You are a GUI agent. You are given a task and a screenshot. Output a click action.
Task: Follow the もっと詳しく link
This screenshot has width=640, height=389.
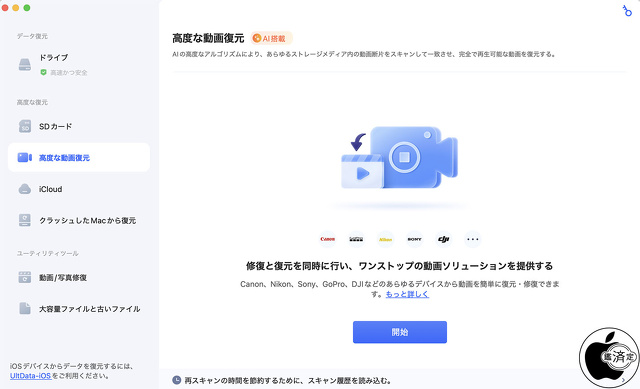pos(407,294)
